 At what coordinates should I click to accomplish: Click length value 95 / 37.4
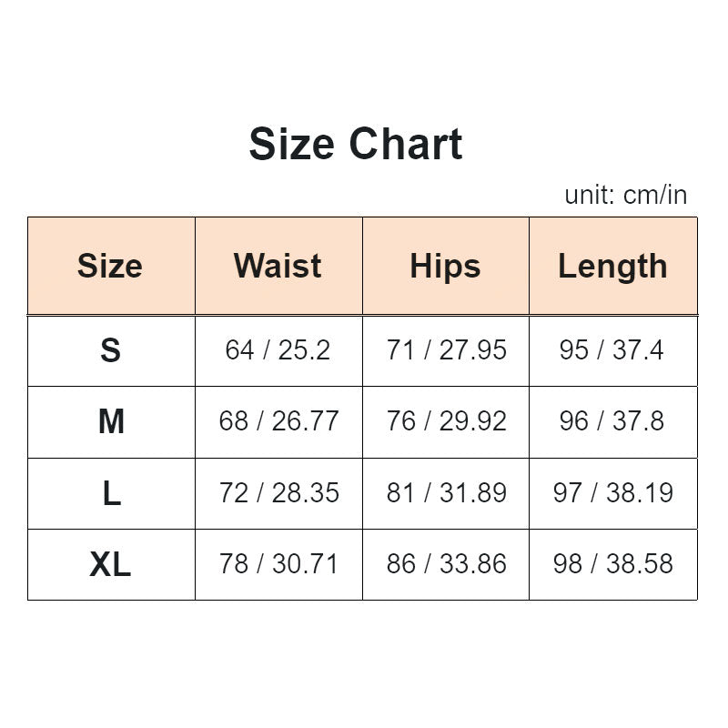tap(612, 350)
